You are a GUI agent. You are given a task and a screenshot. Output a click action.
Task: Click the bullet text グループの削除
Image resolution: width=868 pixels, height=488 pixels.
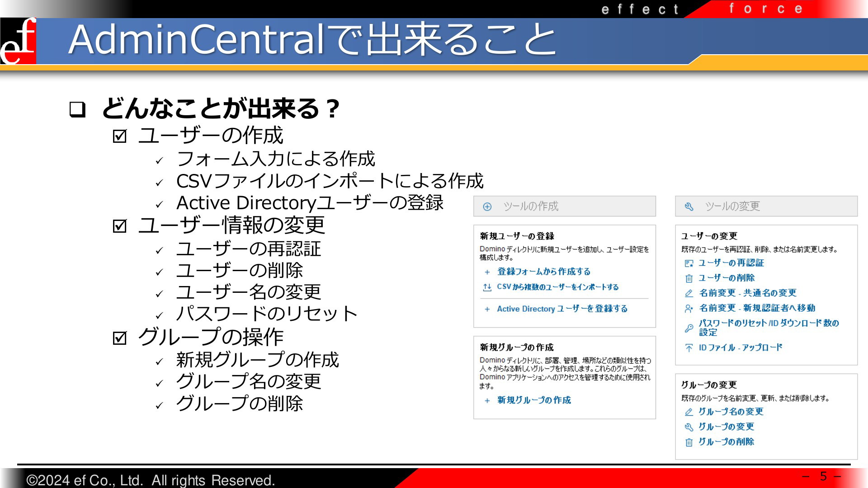click(240, 404)
